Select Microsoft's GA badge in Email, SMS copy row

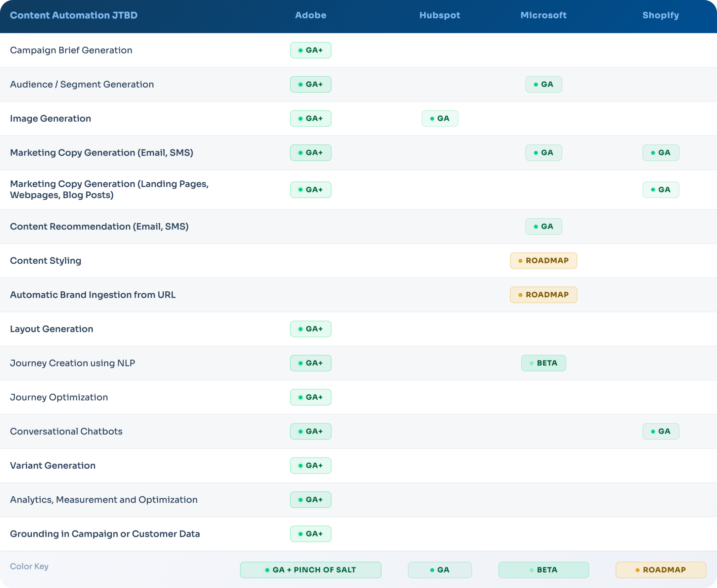pos(544,153)
